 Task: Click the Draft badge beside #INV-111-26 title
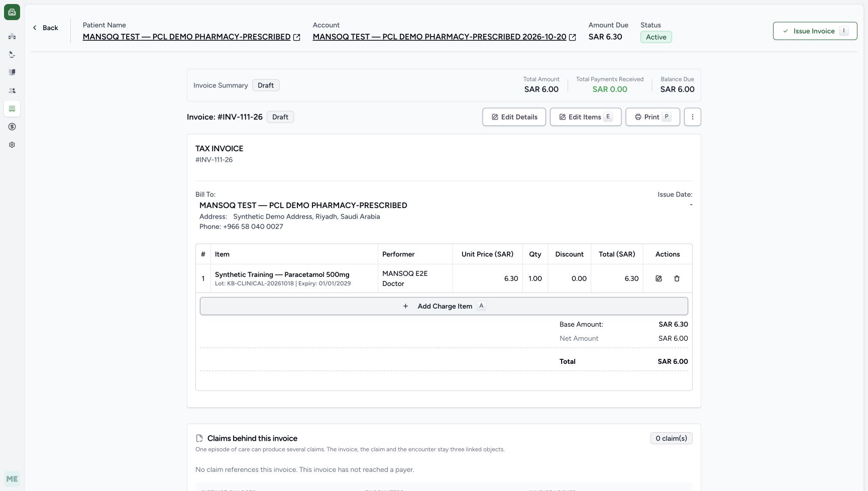(280, 117)
